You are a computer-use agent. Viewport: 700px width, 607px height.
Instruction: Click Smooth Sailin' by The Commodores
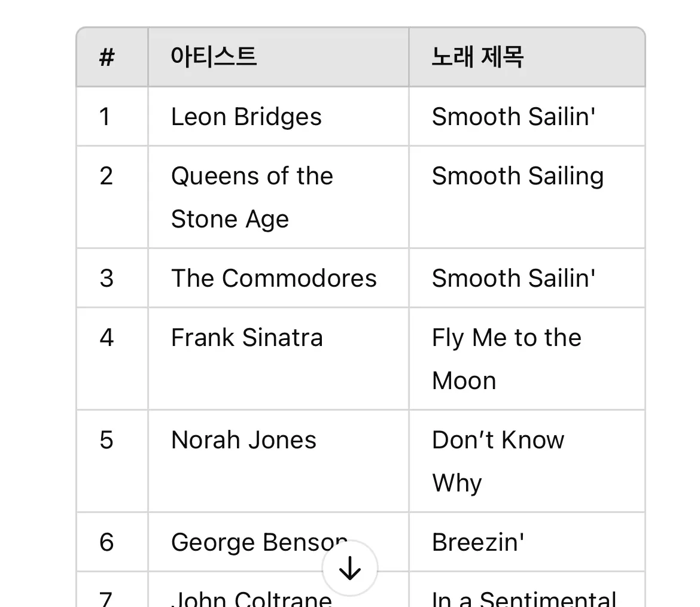(x=513, y=278)
